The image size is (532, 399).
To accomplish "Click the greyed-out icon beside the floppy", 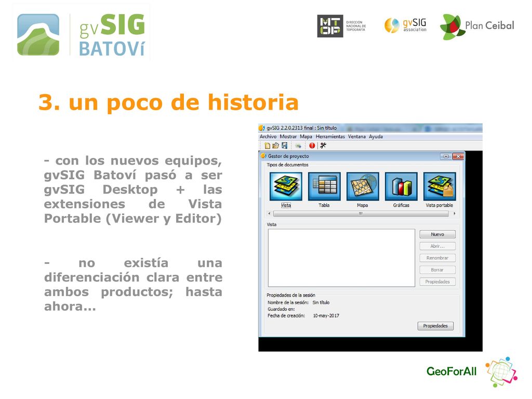I will click(298, 146).
